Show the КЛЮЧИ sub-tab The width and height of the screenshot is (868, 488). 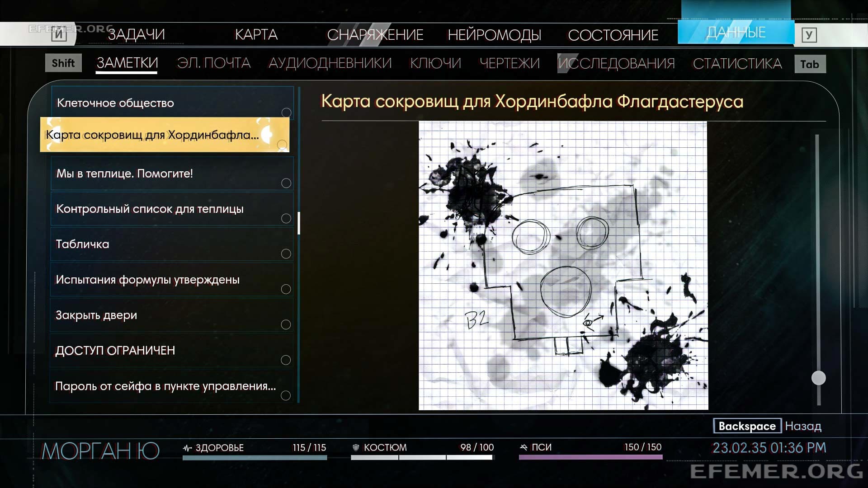pyautogui.click(x=435, y=63)
